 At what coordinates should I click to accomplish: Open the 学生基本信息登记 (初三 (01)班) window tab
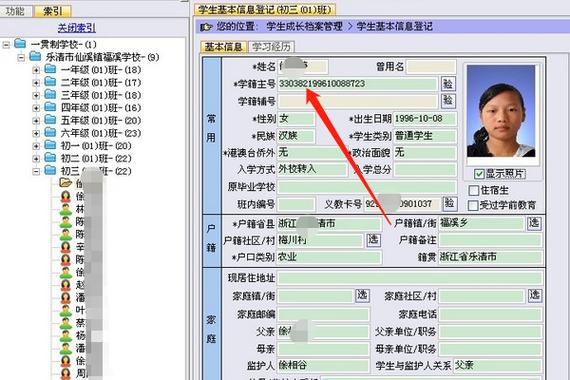(x=265, y=9)
